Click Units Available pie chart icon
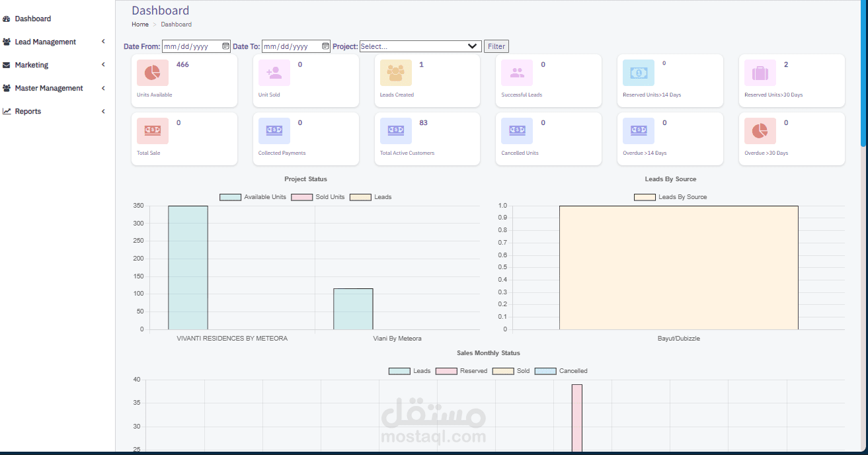Screen dimensions: 868x455 (153, 73)
